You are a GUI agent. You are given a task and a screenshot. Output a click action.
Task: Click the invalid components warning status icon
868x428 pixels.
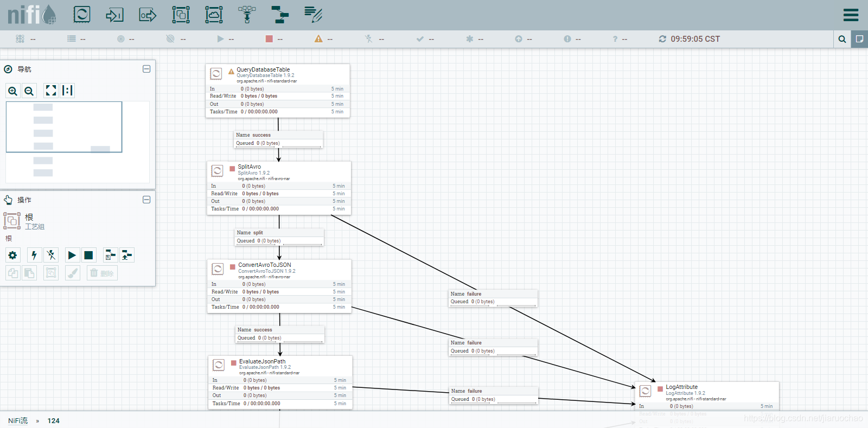(x=318, y=39)
